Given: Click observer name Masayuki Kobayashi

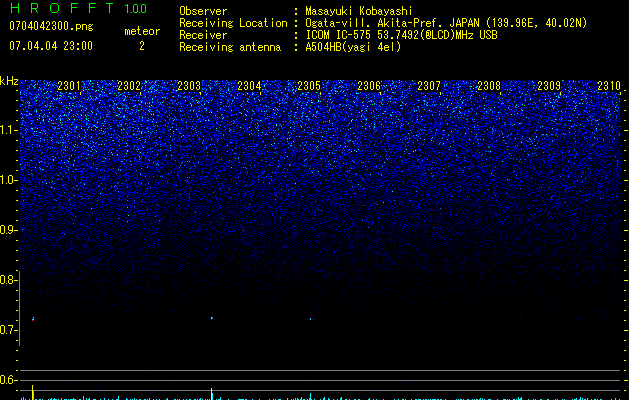Looking at the screenshot, I should pyautogui.click(x=359, y=11).
